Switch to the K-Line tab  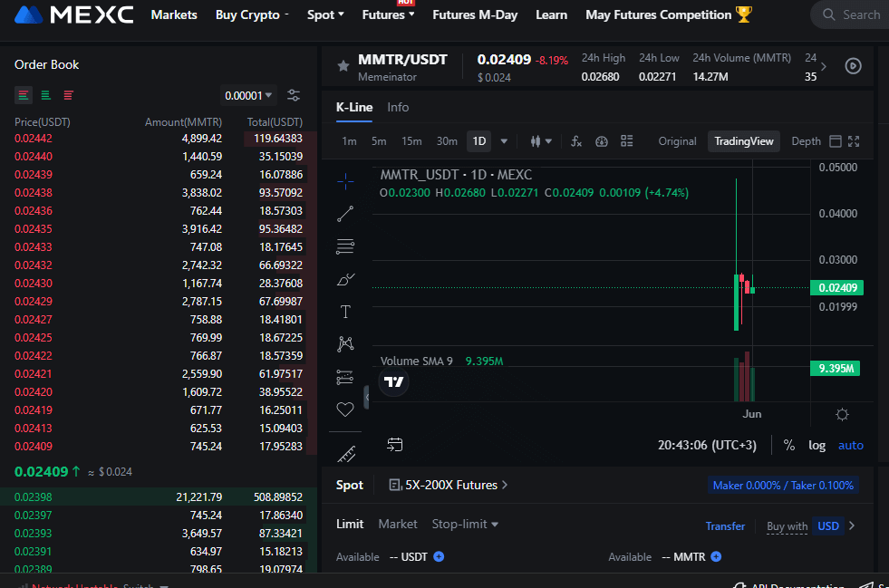(354, 107)
